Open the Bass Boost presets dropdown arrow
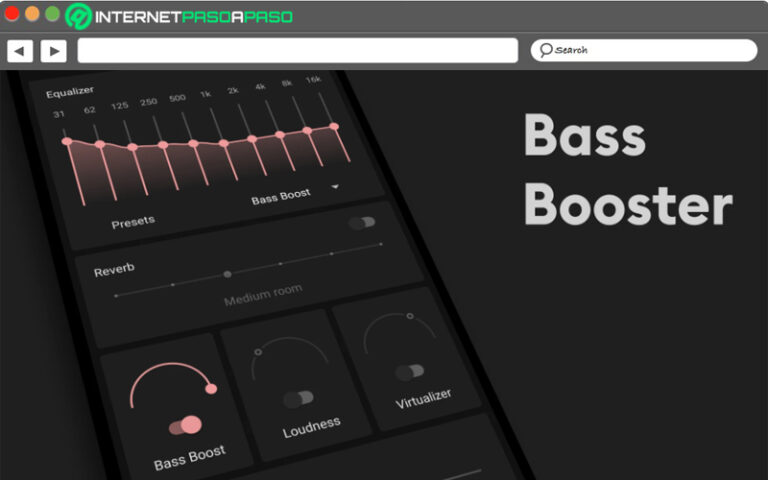This screenshot has width=768, height=480. (335, 187)
